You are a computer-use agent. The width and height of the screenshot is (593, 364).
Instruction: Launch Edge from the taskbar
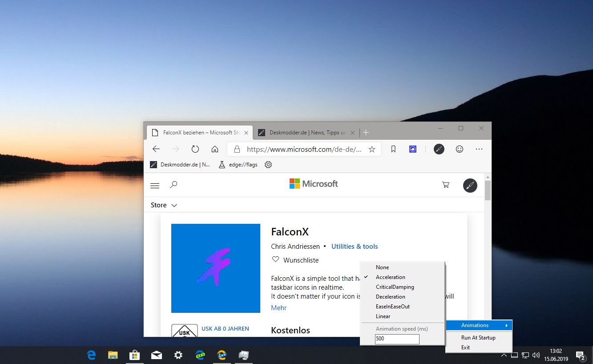(91, 355)
